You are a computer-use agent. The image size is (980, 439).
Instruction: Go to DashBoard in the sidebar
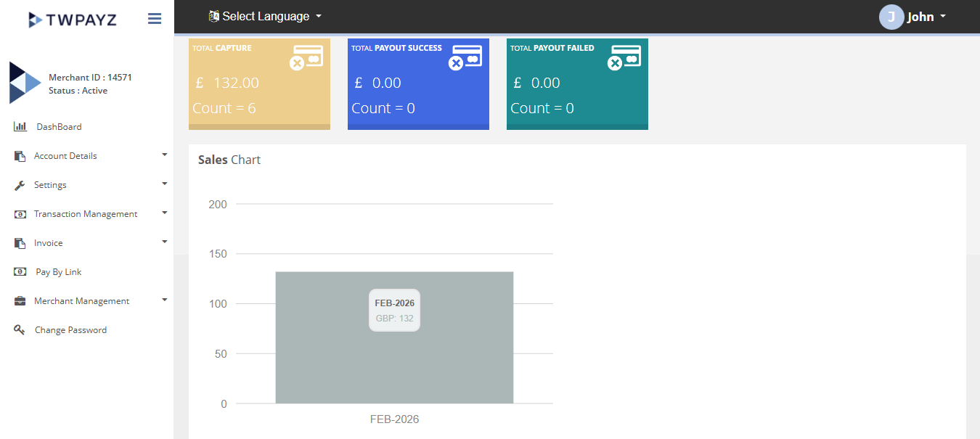pyautogui.click(x=59, y=127)
